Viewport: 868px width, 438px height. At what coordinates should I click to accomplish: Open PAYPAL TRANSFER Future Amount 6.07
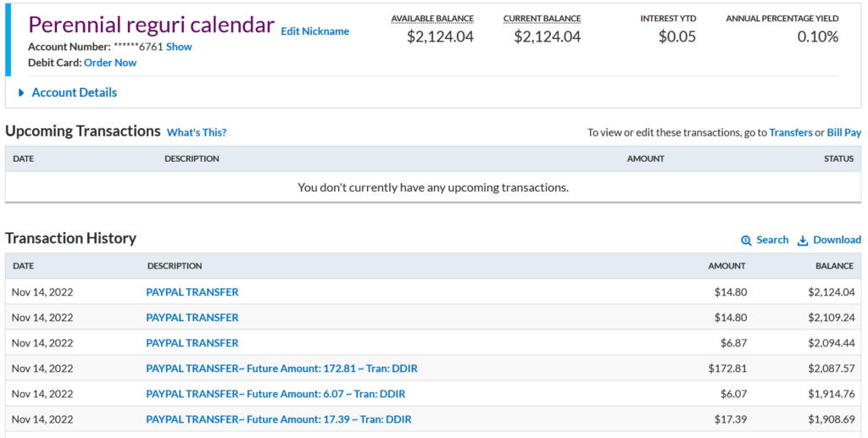coord(275,394)
